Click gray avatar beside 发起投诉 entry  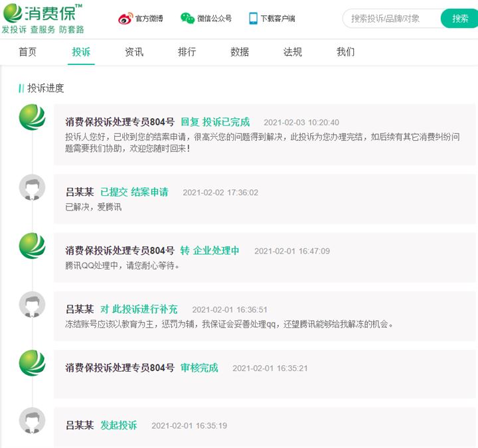tap(32, 421)
